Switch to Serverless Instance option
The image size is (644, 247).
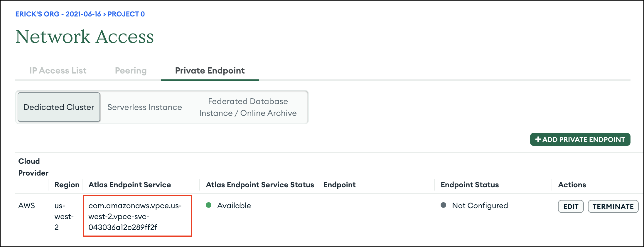click(145, 107)
